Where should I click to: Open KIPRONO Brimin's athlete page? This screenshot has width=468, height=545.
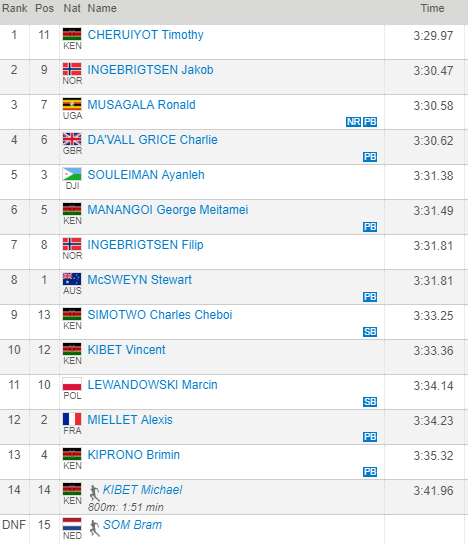(134, 455)
